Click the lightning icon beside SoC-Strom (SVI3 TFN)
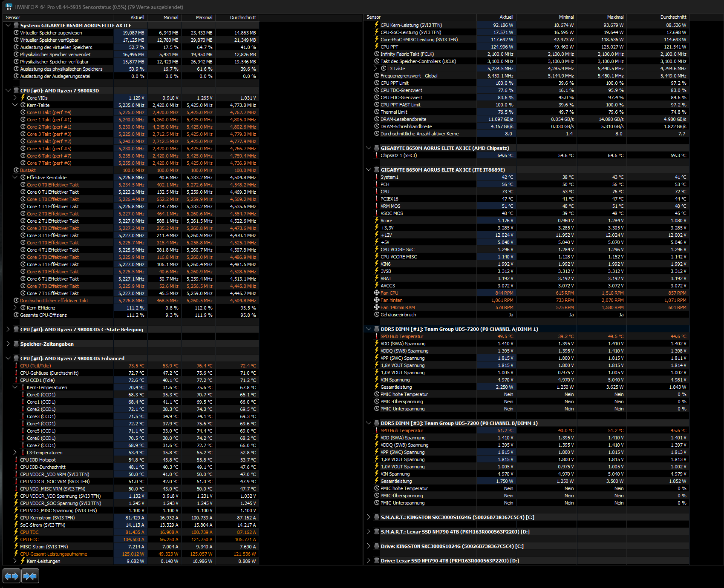This screenshot has width=724, height=588. (x=16, y=525)
